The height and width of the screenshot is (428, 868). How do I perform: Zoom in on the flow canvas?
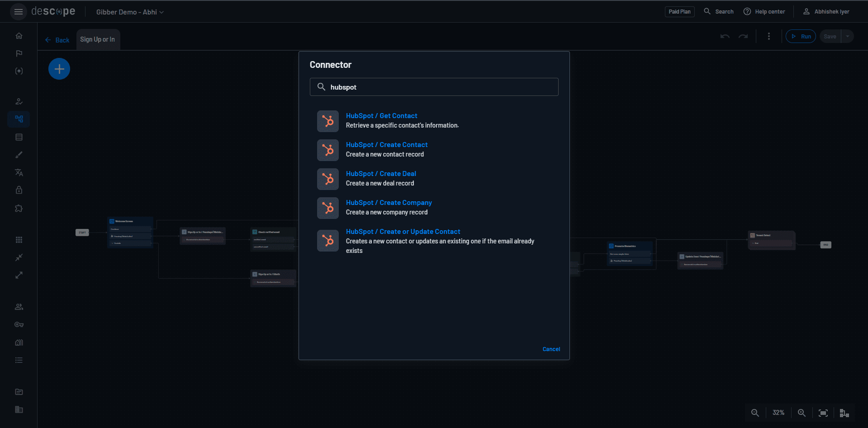[802, 413]
